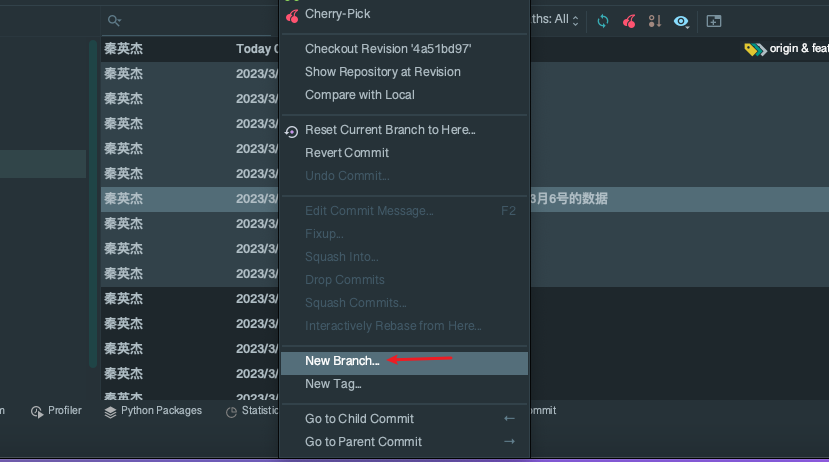The width and height of the screenshot is (829, 462).
Task: Click the refresh log icon in toolbar
Action: tap(603, 20)
